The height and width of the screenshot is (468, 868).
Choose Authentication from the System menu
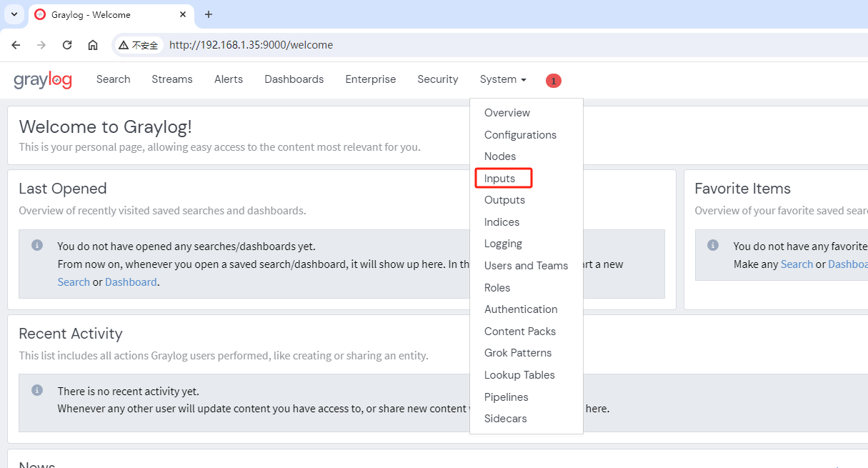(x=521, y=309)
